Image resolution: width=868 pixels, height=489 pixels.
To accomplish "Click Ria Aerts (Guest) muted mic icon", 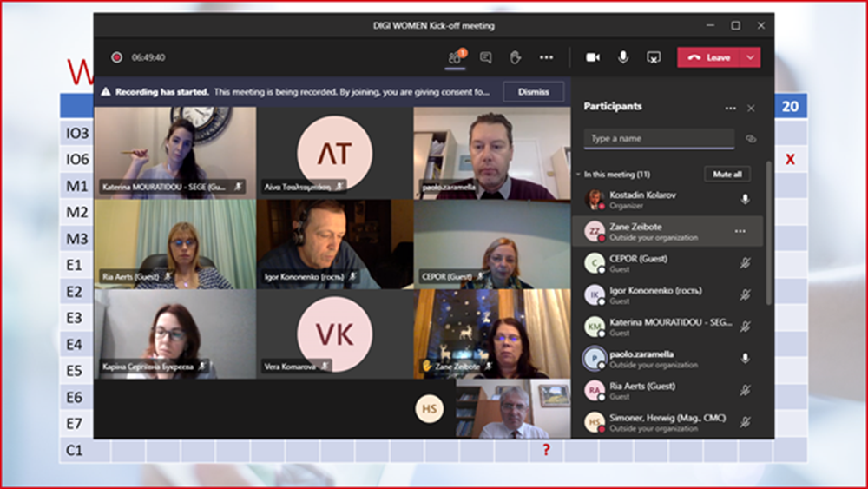I will tap(745, 391).
